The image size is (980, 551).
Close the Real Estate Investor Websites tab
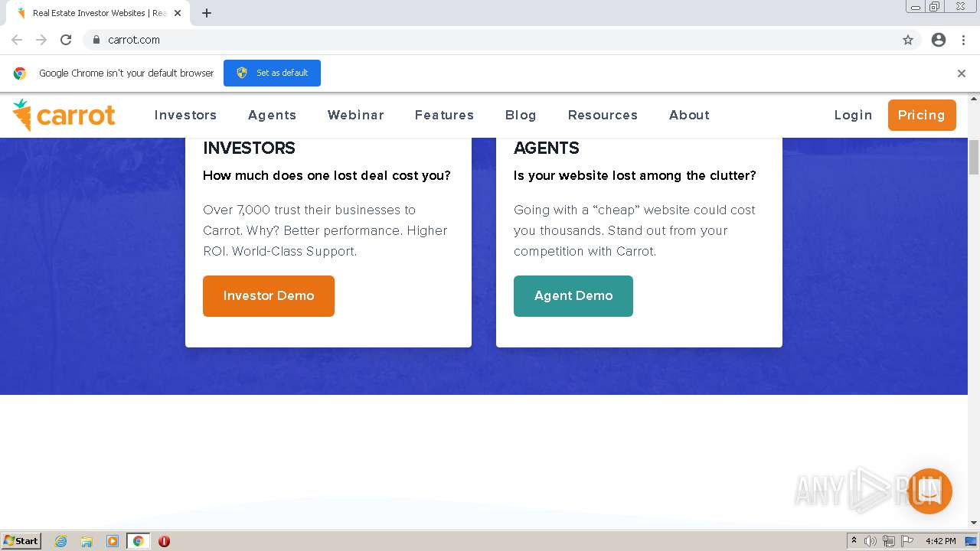[178, 13]
